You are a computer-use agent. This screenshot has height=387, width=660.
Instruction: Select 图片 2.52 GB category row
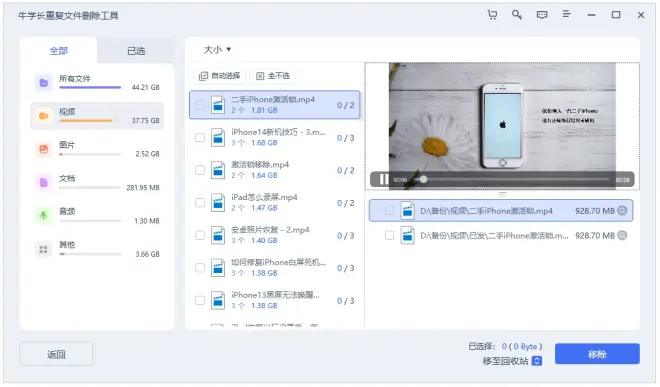pyautogui.click(x=97, y=149)
